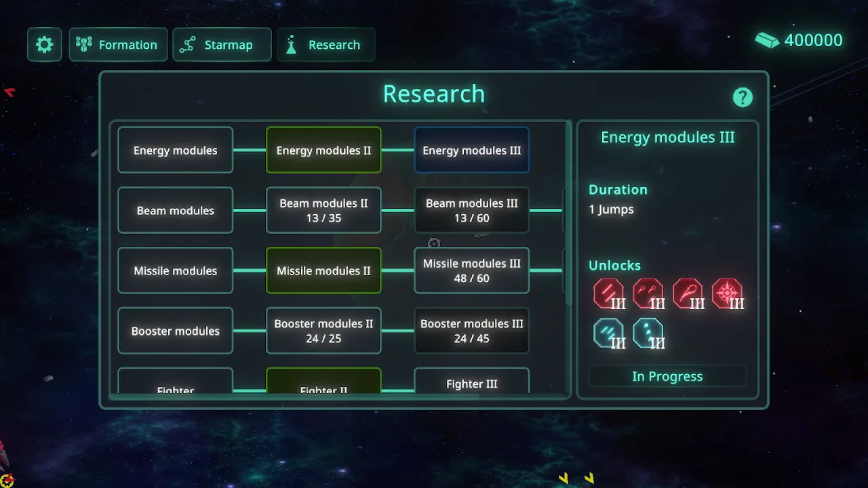Viewport: 868px width, 488px height.
Task: Select the red double-slash unlock icon
Action: pyautogui.click(x=608, y=294)
